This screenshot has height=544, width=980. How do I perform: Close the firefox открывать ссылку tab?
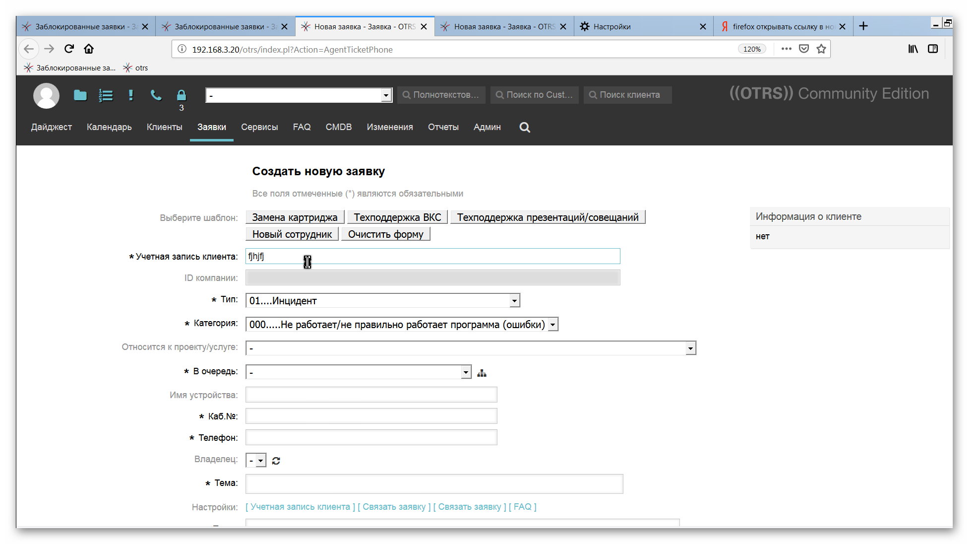click(842, 27)
